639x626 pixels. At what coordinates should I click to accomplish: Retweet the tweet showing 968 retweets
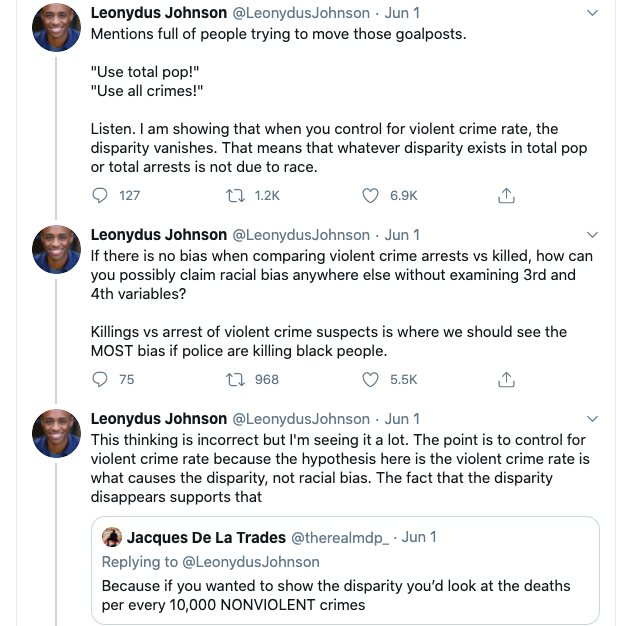[x=236, y=380]
